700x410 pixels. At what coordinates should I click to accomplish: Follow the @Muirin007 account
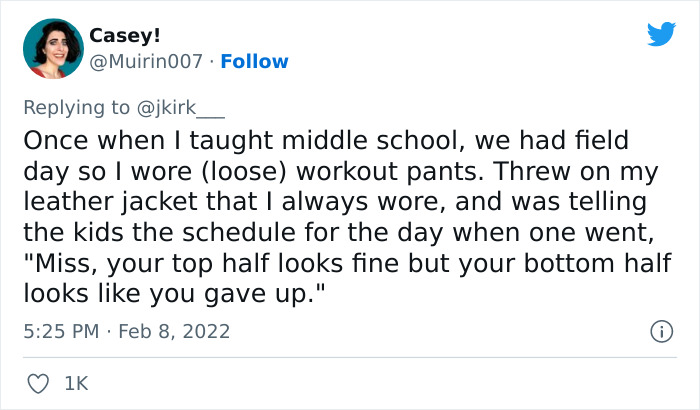[x=254, y=62]
